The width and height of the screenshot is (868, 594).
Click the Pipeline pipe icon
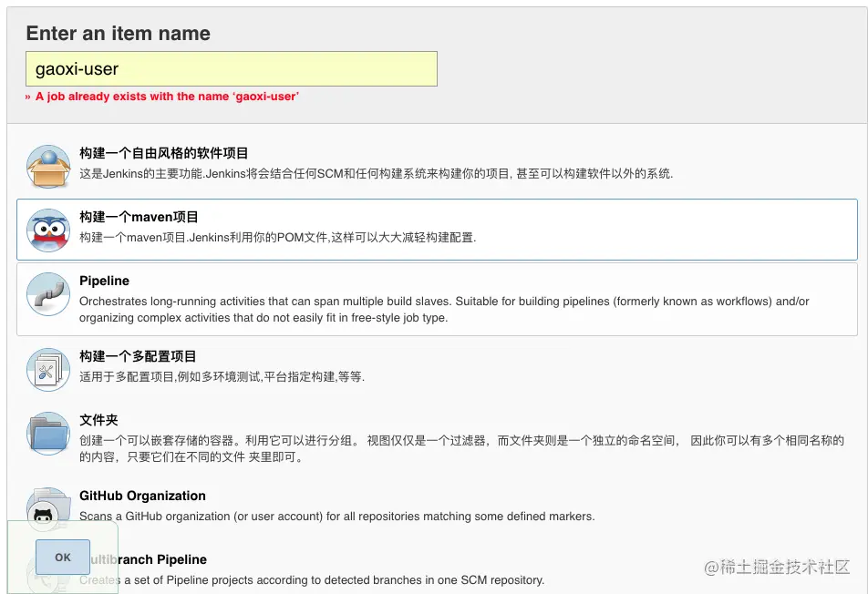[x=48, y=294]
